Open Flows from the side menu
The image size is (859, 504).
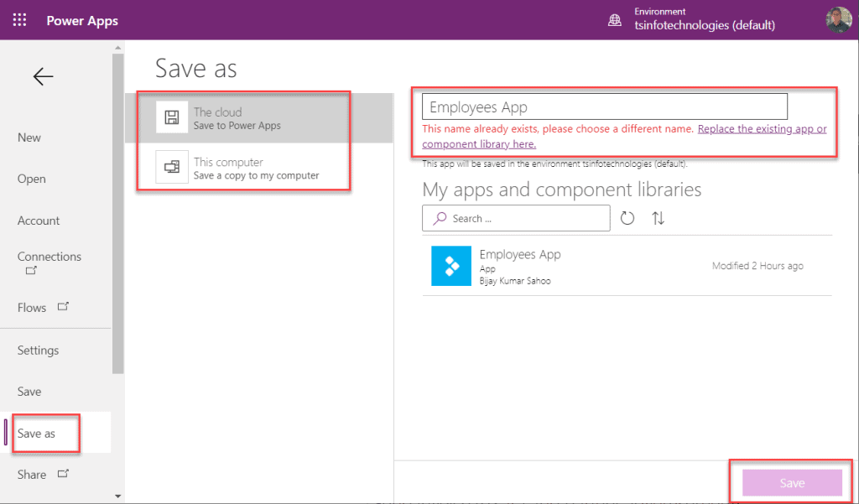point(32,308)
